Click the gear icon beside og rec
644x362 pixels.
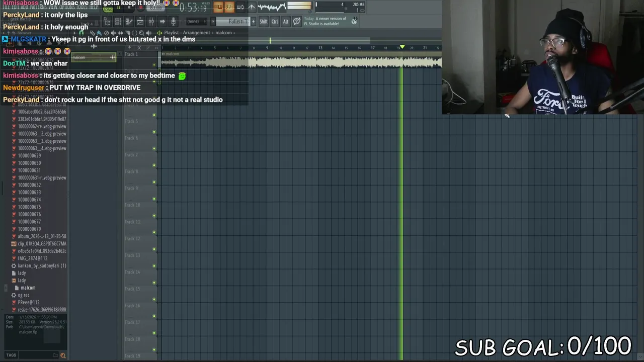click(x=14, y=295)
